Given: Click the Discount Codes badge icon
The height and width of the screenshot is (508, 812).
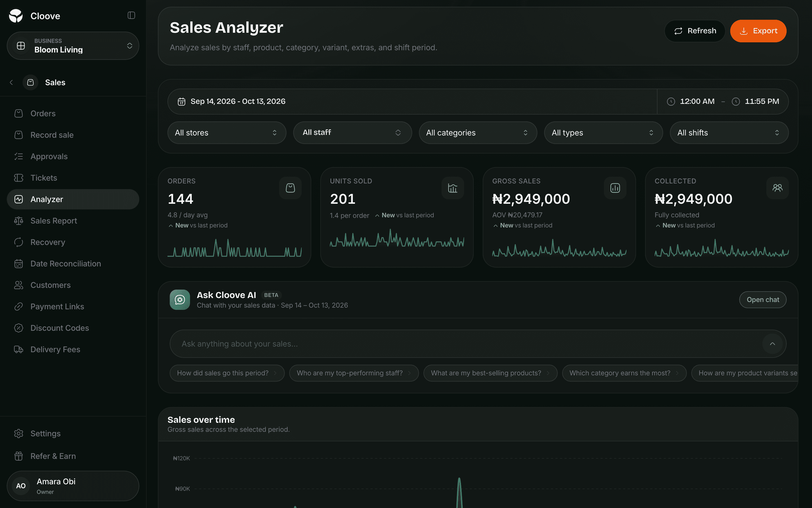Looking at the screenshot, I should [19, 328].
